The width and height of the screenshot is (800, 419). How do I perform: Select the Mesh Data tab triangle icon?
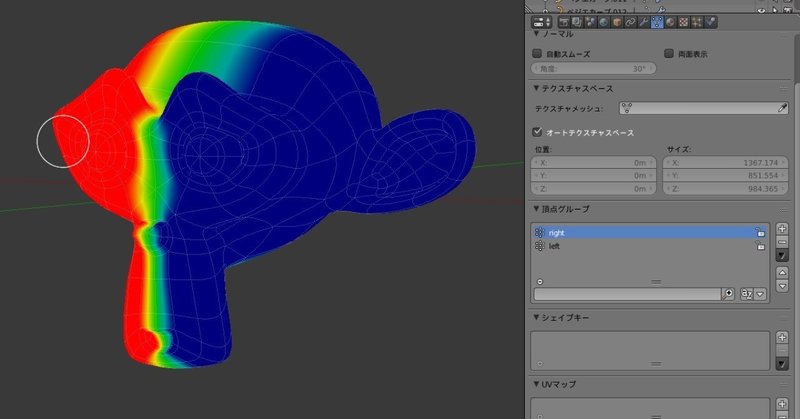tap(657, 22)
